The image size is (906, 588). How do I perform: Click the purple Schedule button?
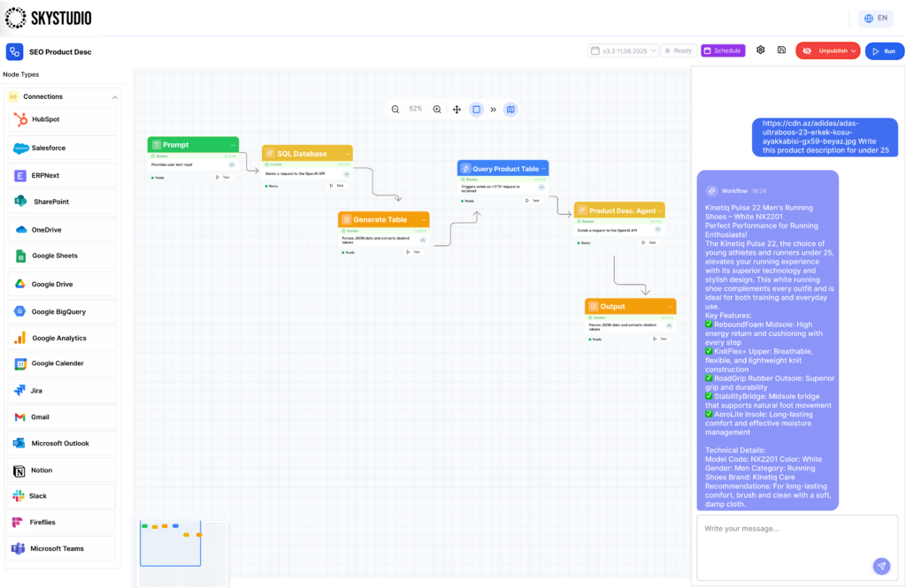tap(723, 51)
